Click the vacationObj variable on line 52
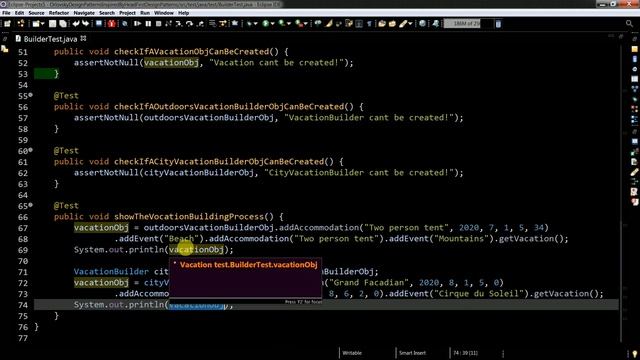Image resolution: width=640 pixels, height=360 pixels. click(171, 63)
